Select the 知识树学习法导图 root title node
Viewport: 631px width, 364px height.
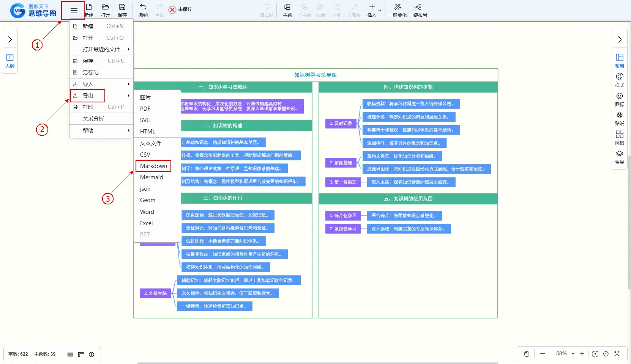tap(315, 75)
